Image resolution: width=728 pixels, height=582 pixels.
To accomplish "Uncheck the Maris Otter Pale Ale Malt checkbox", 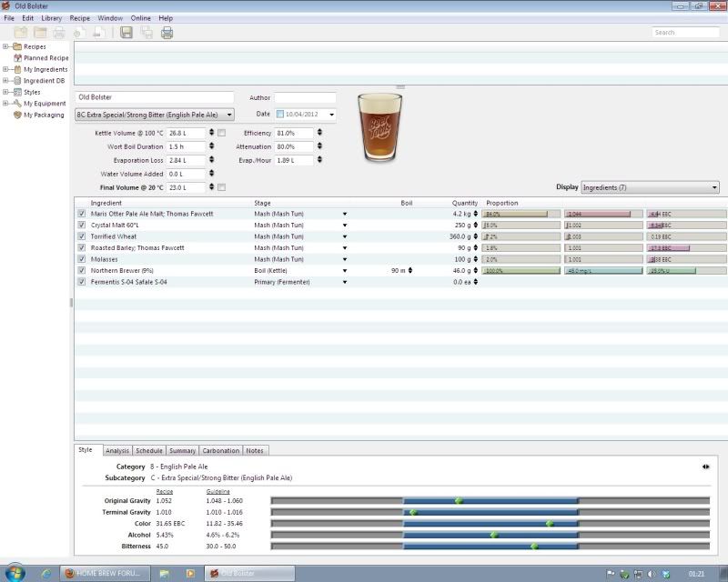I will click(x=82, y=214).
